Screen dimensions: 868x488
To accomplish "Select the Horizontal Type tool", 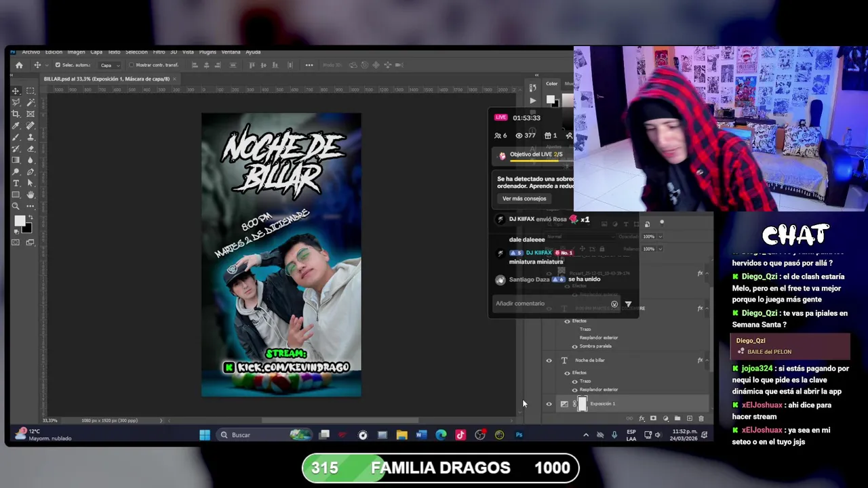I will click(16, 183).
